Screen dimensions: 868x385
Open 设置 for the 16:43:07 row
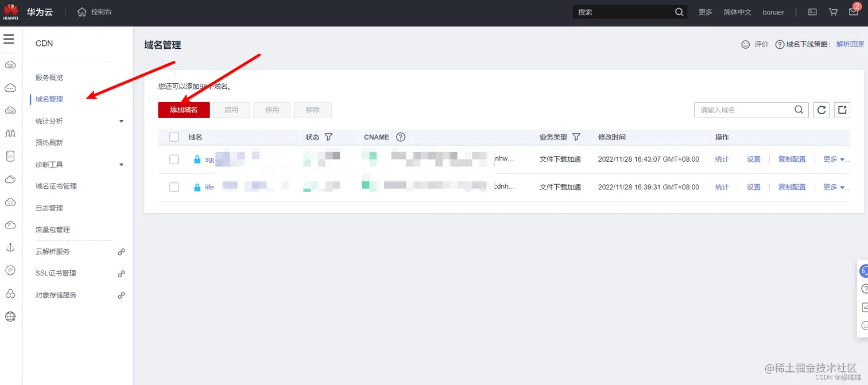pos(753,160)
